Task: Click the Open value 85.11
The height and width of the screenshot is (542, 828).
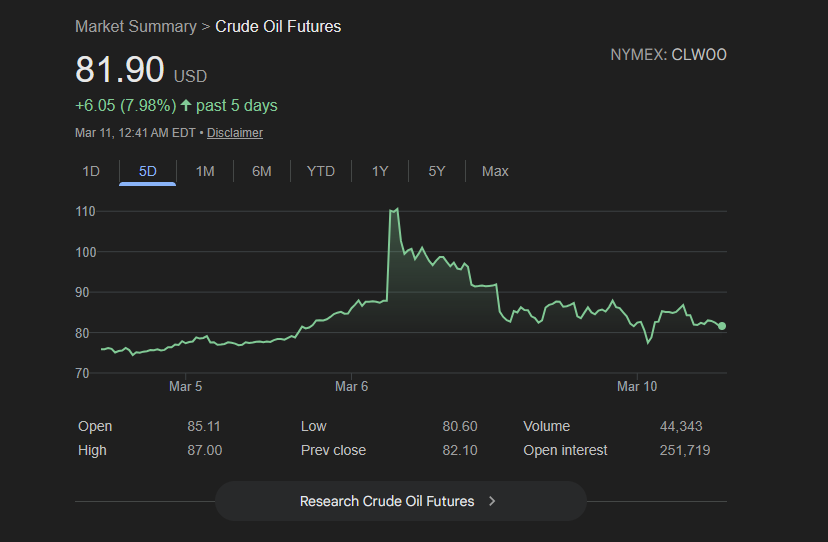Action: coord(204,426)
